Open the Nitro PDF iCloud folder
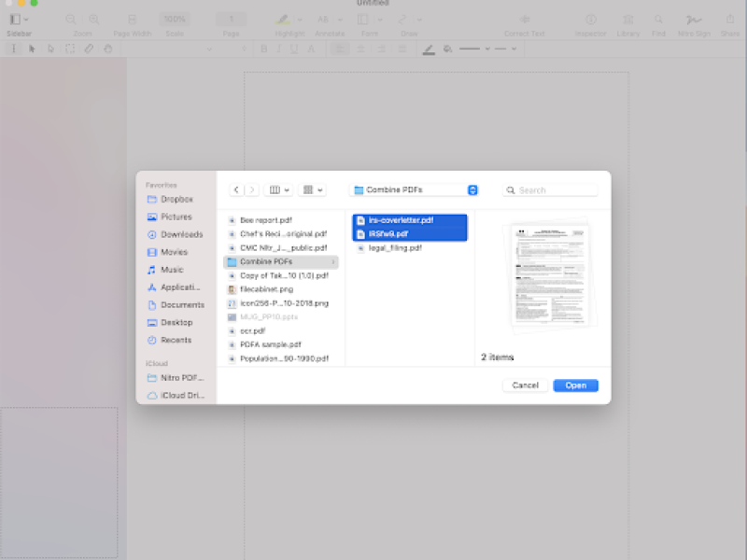The image size is (747, 560). point(181,377)
